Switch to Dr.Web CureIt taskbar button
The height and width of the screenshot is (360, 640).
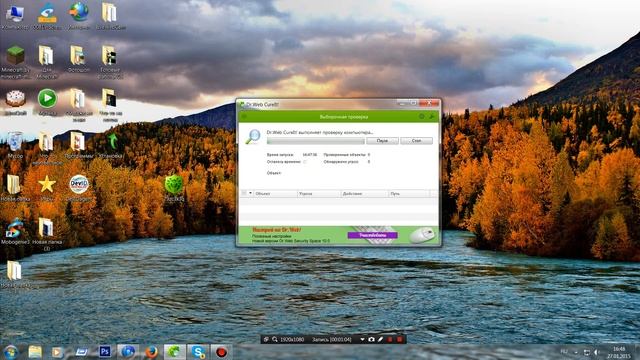175,352
